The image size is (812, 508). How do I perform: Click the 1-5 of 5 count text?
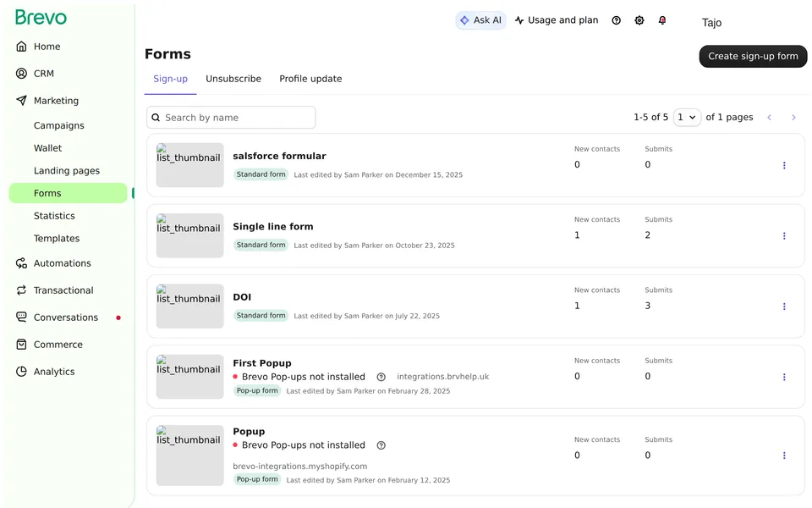pos(651,118)
